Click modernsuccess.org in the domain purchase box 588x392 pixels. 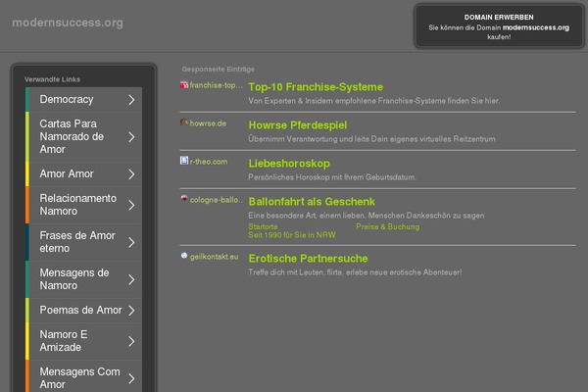(535, 27)
